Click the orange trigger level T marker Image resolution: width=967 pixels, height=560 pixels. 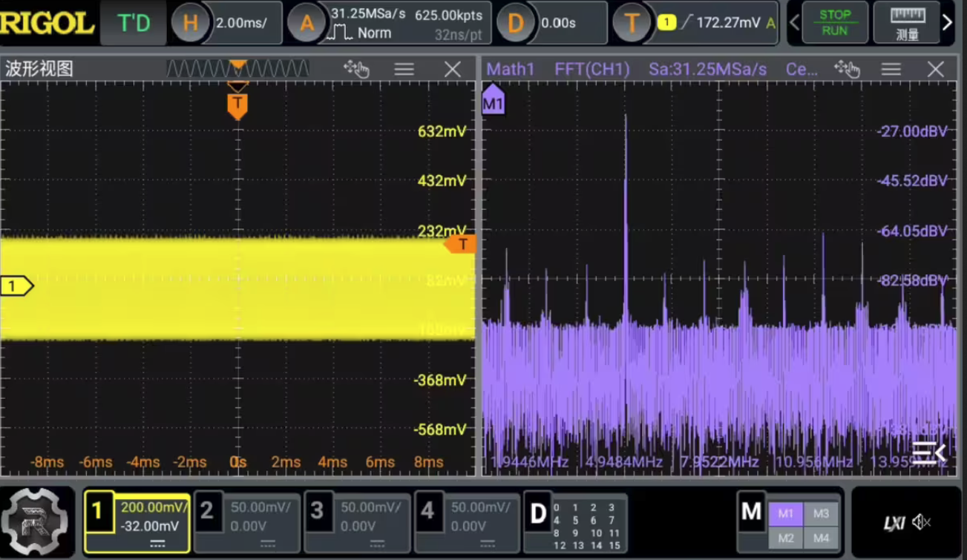click(x=460, y=244)
